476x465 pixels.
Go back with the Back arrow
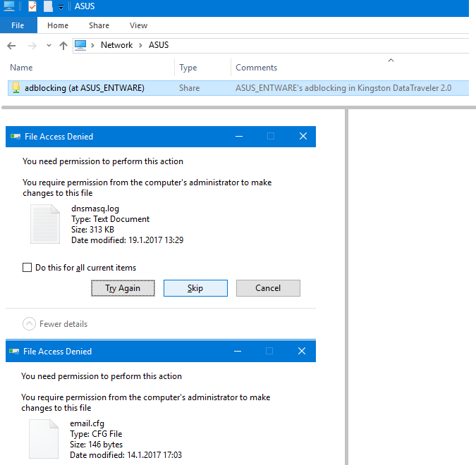click(x=11, y=46)
